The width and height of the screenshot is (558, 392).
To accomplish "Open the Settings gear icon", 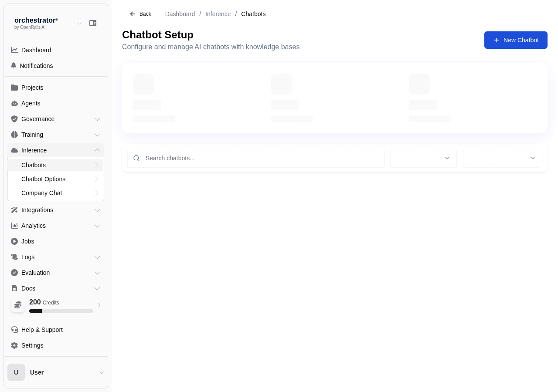I will pyautogui.click(x=14, y=345).
